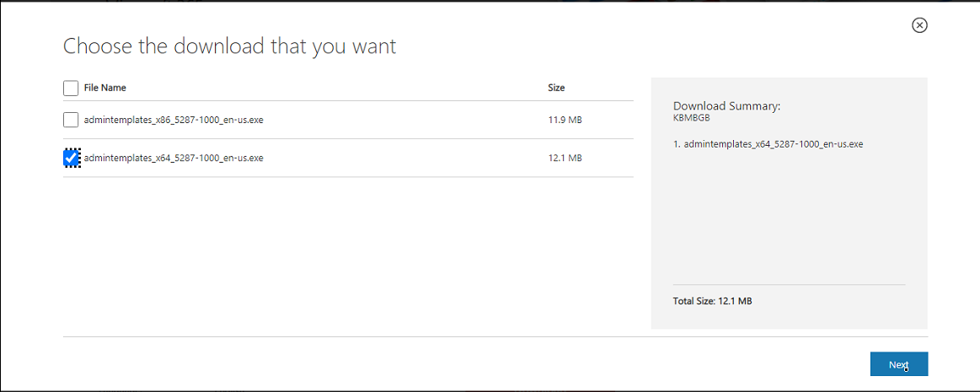The image size is (980, 392).
Task: Click the 12.1 MB size in the file row
Action: point(565,158)
